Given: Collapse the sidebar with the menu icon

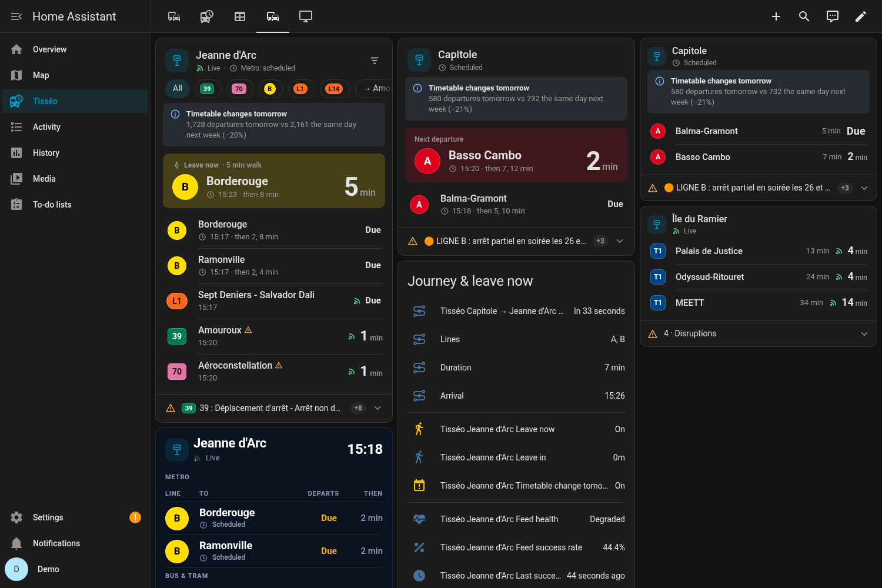Looking at the screenshot, I should click(x=16, y=16).
